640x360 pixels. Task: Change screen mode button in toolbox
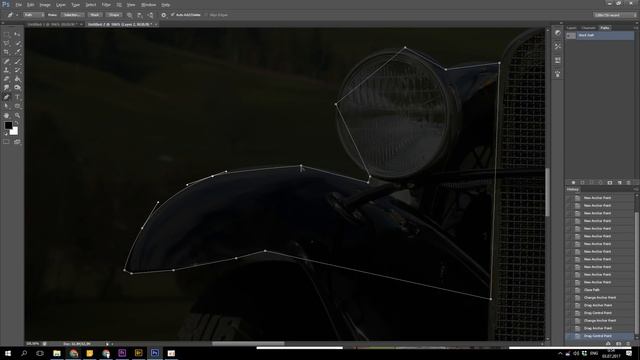point(17,142)
